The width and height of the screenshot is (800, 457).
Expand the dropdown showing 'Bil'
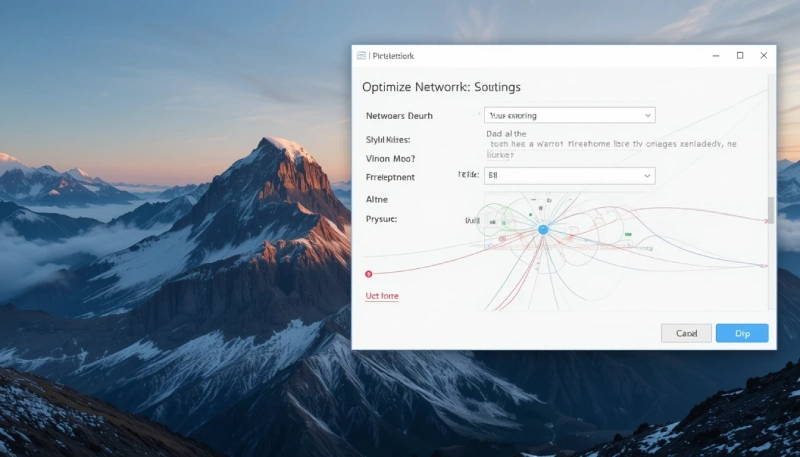coord(569,175)
